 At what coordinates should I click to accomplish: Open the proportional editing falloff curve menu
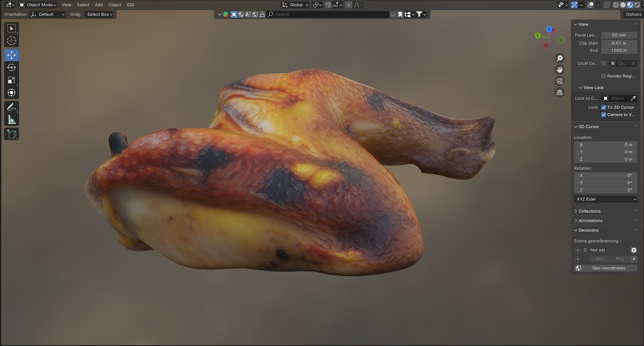point(358,5)
